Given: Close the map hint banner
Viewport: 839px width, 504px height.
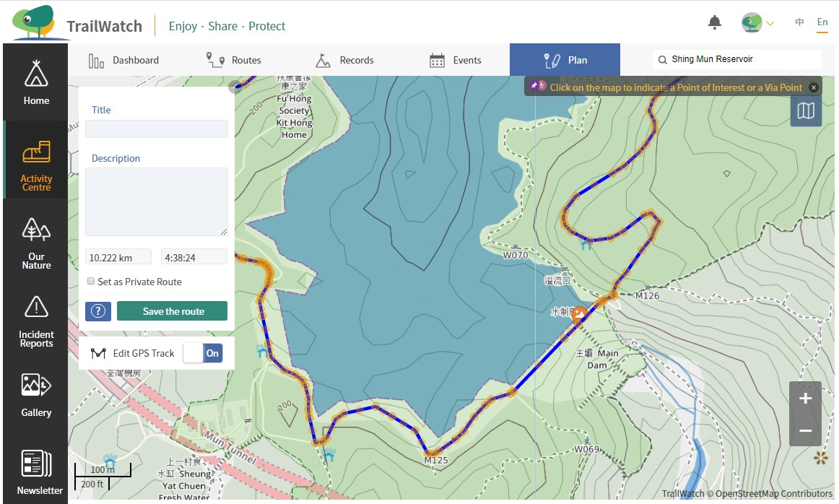Looking at the screenshot, I should click(814, 87).
